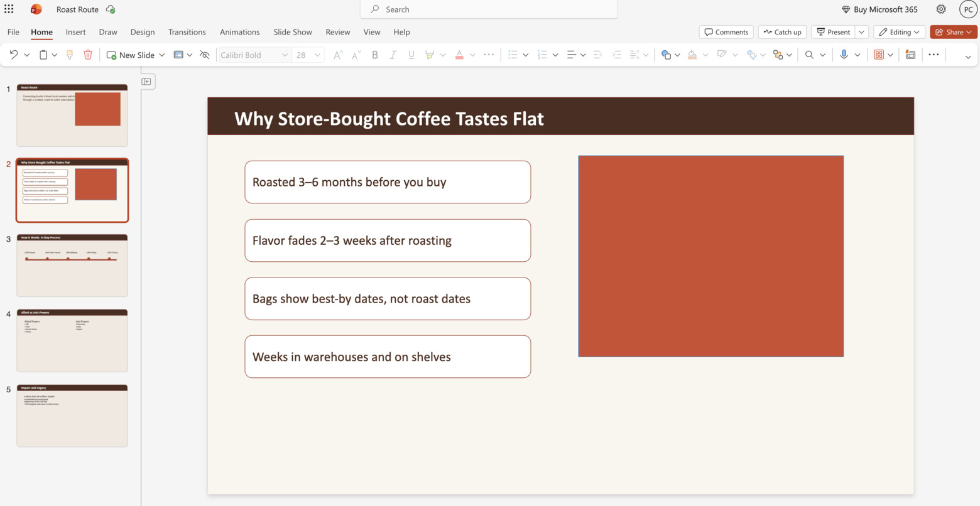Click the Paste clipboard icon
The width and height of the screenshot is (980, 506).
pos(43,55)
